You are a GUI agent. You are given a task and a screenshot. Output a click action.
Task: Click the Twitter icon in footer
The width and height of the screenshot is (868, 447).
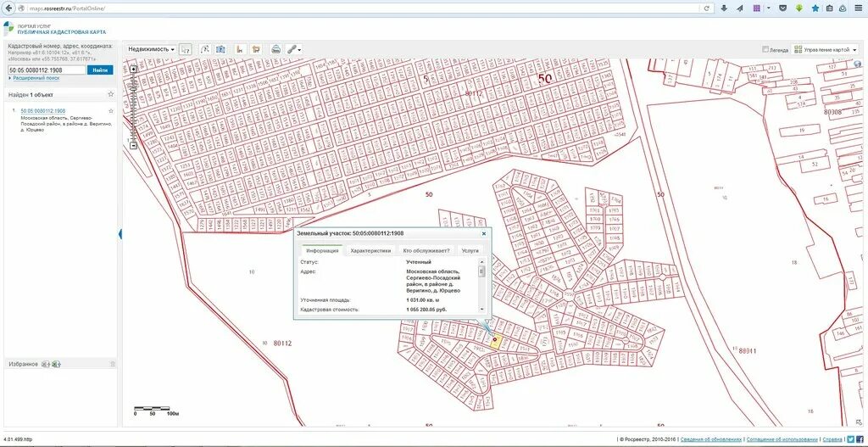tap(851, 439)
